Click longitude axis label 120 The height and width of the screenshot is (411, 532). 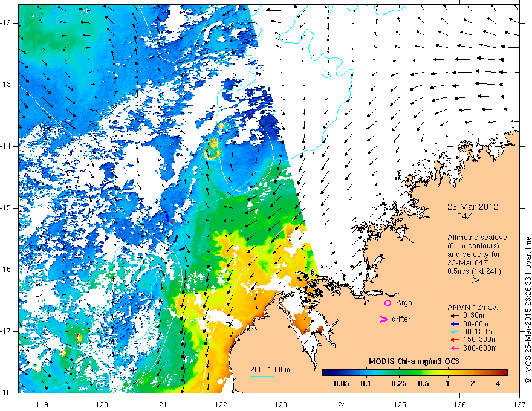coord(102,404)
